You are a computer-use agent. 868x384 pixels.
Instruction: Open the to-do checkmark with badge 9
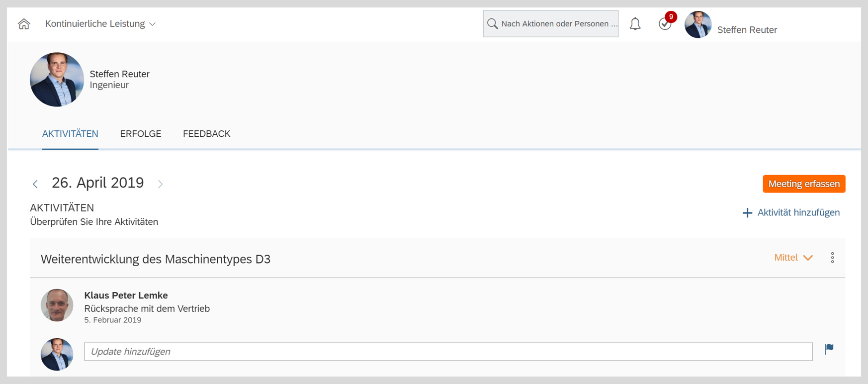click(x=665, y=23)
